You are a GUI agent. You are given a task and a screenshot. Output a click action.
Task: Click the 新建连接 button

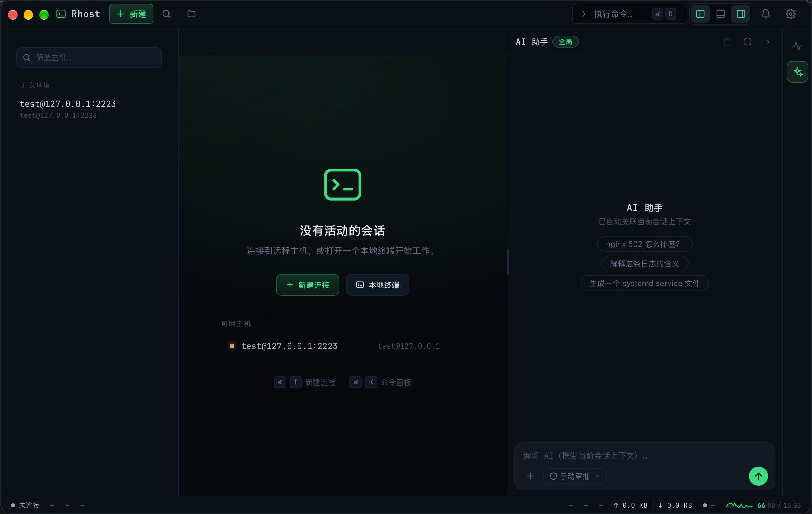point(308,285)
